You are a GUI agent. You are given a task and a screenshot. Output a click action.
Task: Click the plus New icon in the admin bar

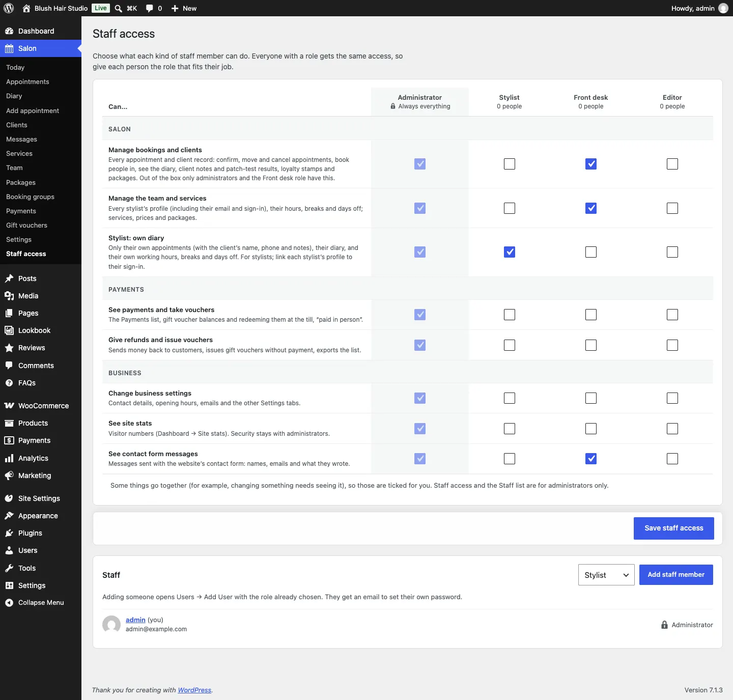(x=175, y=8)
